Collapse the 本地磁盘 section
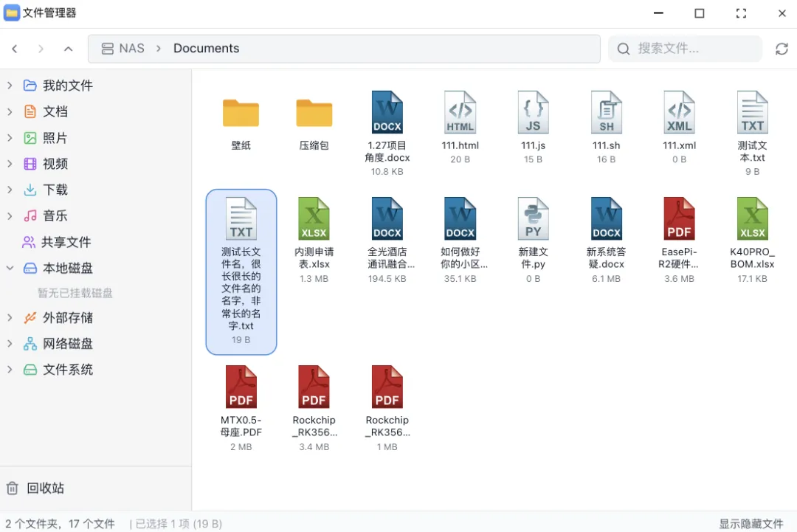This screenshot has width=797, height=532. (10, 269)
